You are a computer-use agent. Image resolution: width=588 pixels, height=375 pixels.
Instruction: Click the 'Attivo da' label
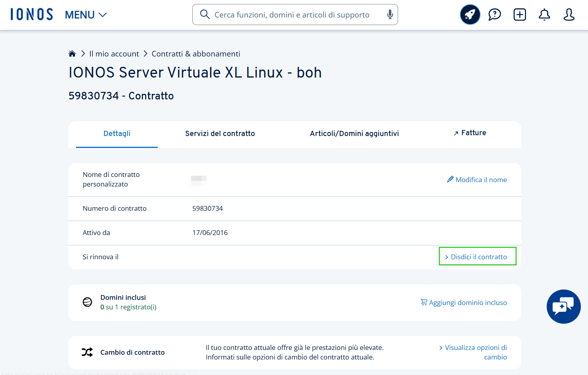pyautogui.click(x=96, y=233)
